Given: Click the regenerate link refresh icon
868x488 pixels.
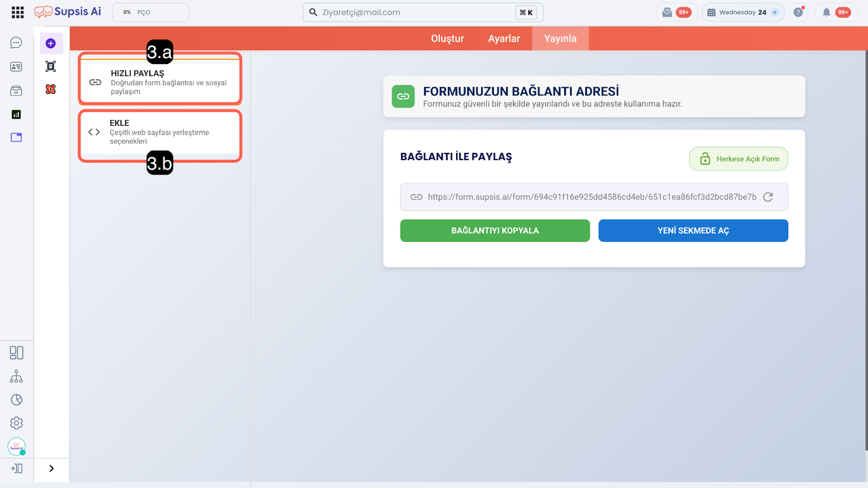Looking at the screenshot, I should pyautogui.click(x=768, y=197).
